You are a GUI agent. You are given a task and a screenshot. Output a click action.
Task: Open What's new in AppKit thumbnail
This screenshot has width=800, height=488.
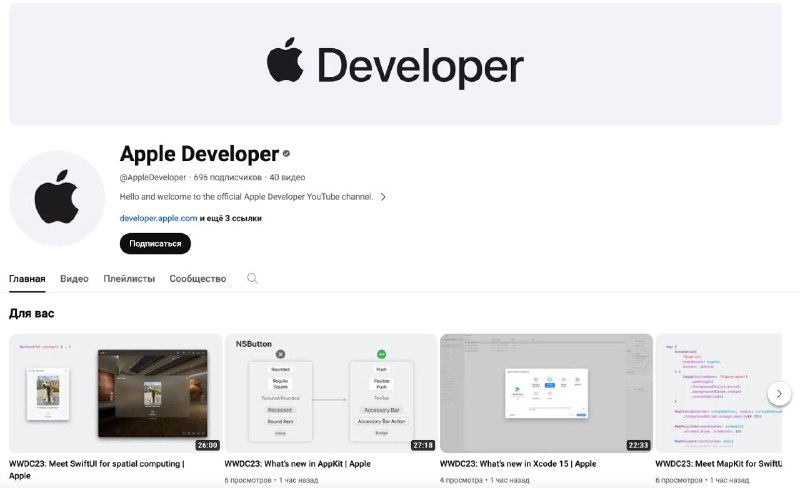(331, 393)
